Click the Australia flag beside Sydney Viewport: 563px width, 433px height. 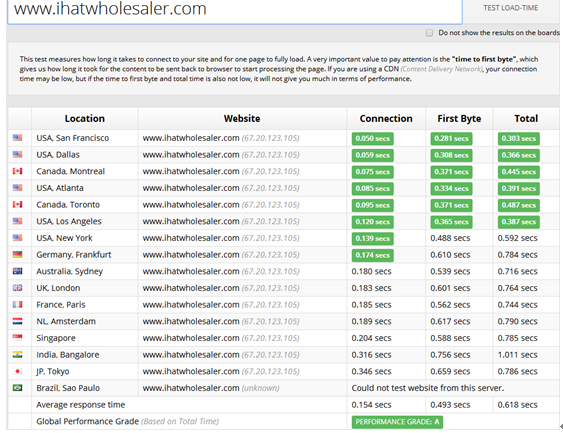tap(18, 271)
